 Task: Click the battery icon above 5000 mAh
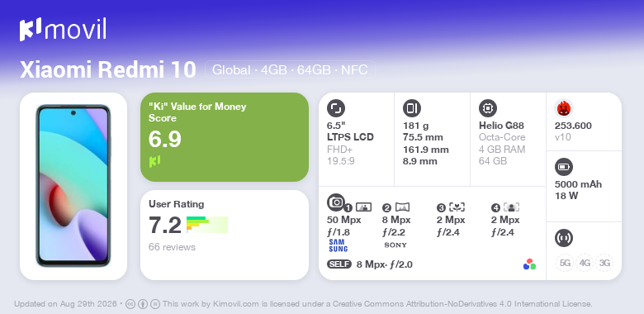564,167
